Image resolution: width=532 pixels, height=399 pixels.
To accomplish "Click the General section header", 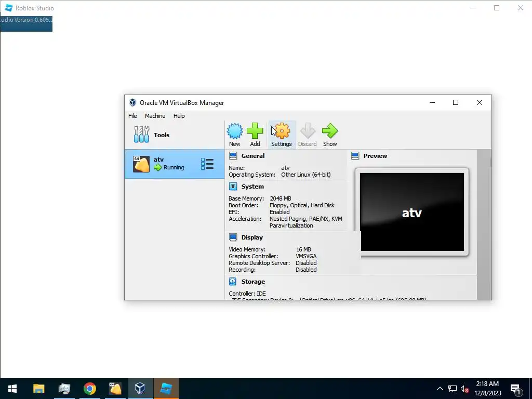I will click(x=253, y=156).
